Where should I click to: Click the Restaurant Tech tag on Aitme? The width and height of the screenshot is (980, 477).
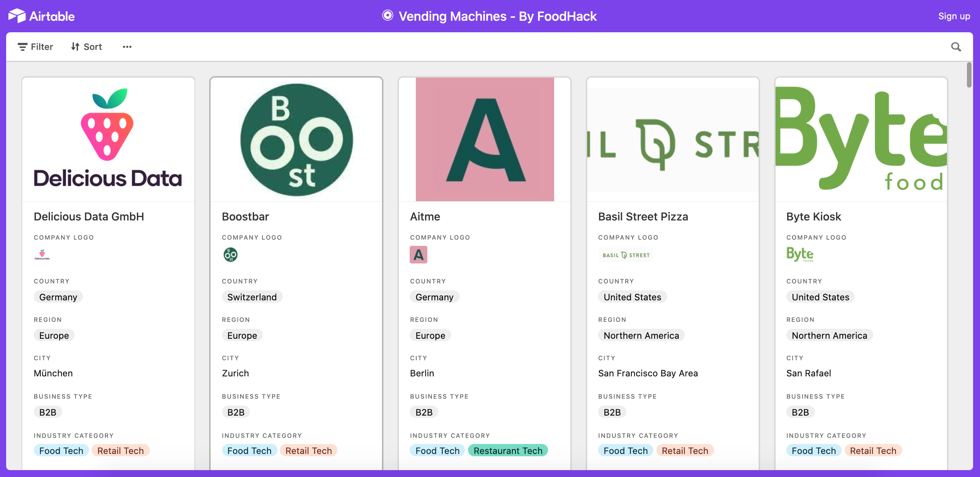508,450
